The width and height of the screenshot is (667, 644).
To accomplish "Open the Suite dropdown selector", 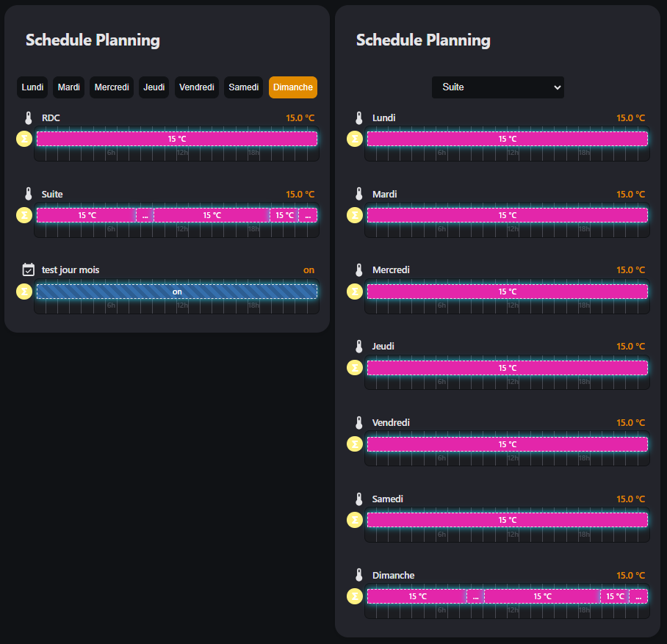I will [498, 87].
